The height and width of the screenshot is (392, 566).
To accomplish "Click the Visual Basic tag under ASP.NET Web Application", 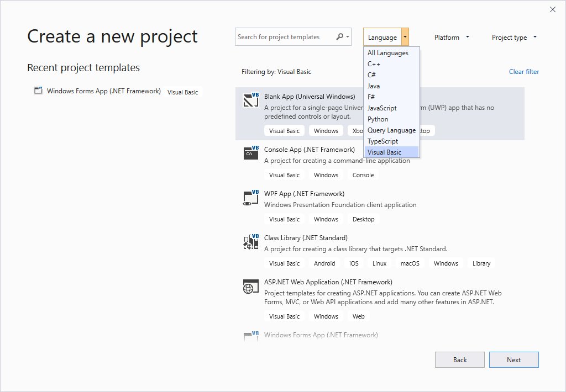I will point(285,316).
